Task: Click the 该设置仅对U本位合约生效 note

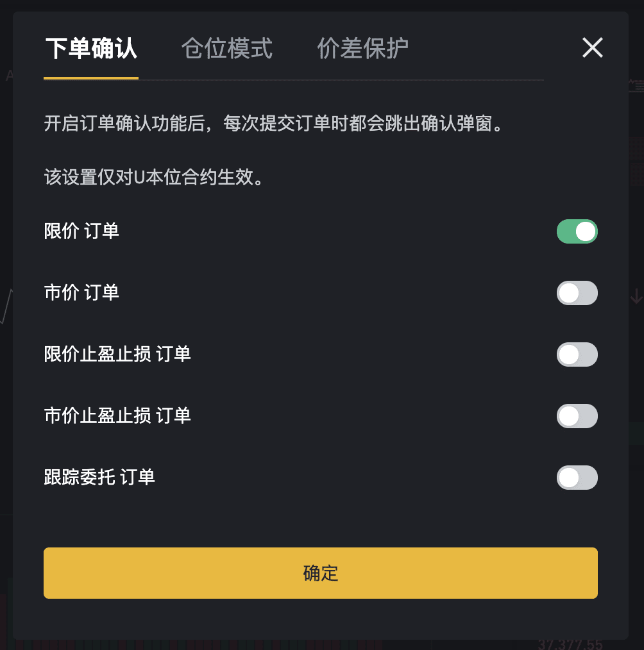Action: pyautogui.click(x=153, y=177)
